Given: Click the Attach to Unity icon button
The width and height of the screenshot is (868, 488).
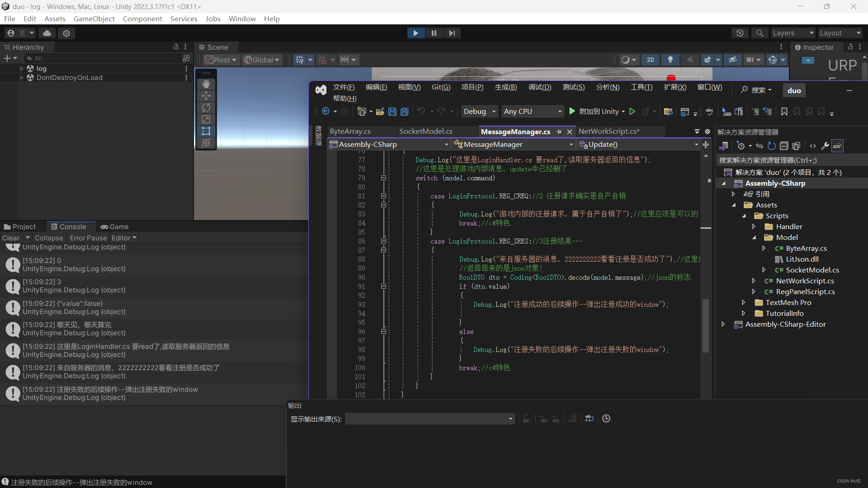Looking at the screenshot, I should (571, 112).
